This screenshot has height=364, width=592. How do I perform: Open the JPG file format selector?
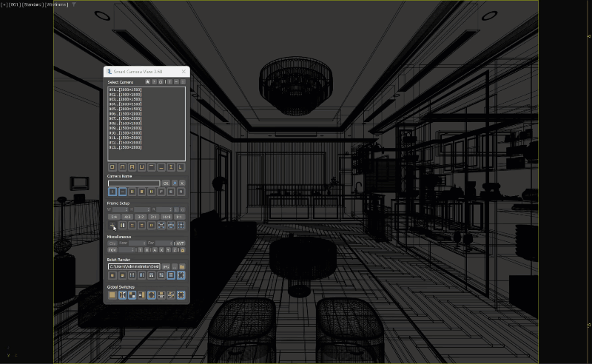tap(166, 266)
